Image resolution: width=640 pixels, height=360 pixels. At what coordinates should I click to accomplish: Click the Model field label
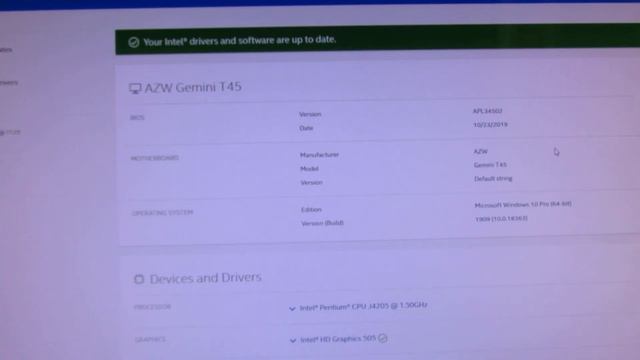tap(309, 169)
